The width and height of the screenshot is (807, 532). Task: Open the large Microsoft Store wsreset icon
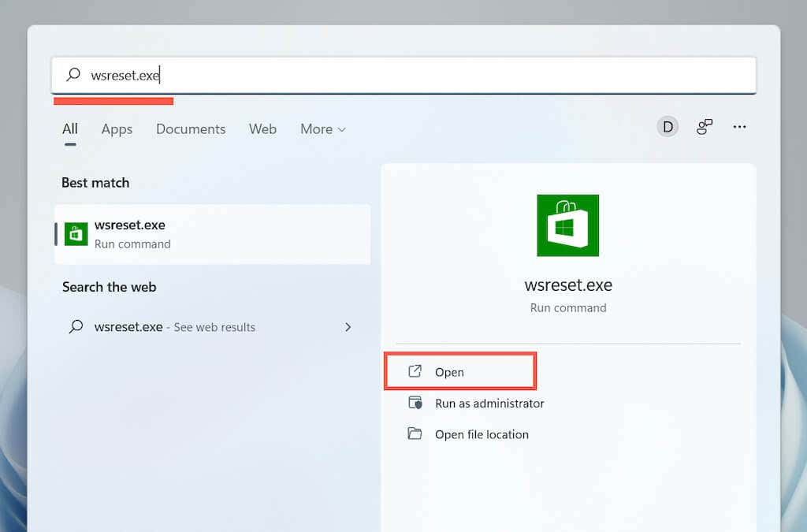click(x=567, y=225)
